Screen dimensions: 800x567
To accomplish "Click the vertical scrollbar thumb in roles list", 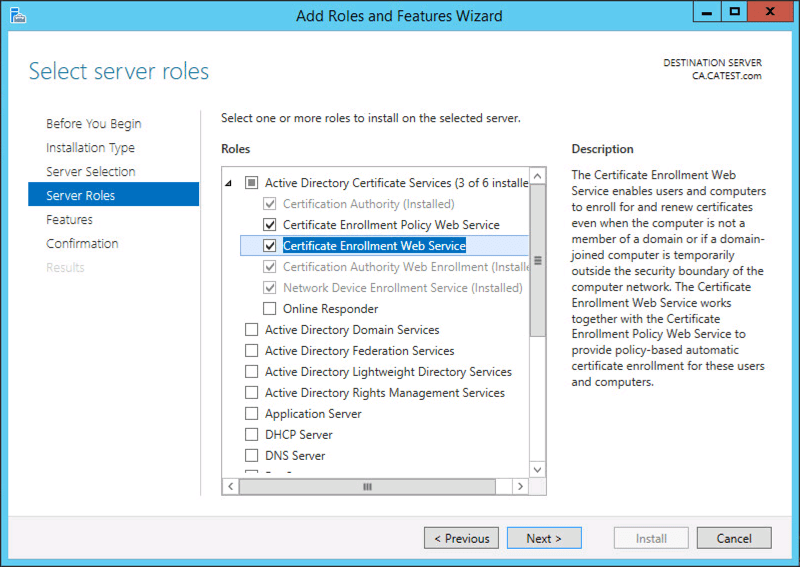I will tap(537, 260).
